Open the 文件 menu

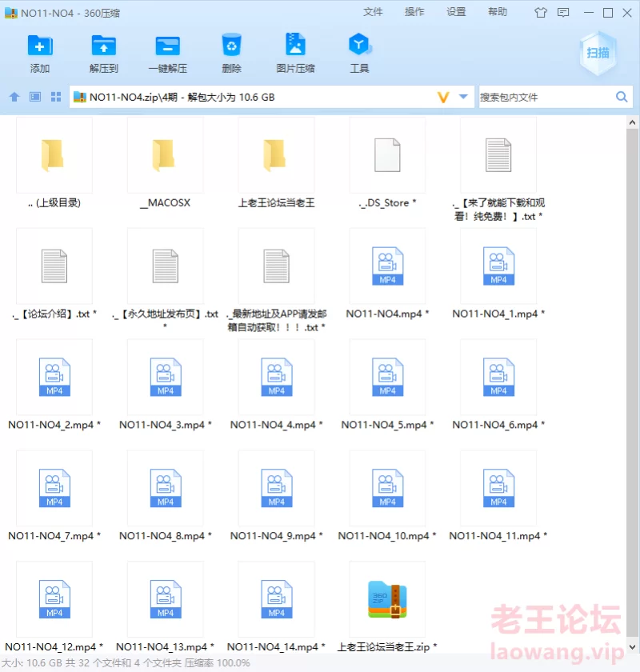(373, 12)
